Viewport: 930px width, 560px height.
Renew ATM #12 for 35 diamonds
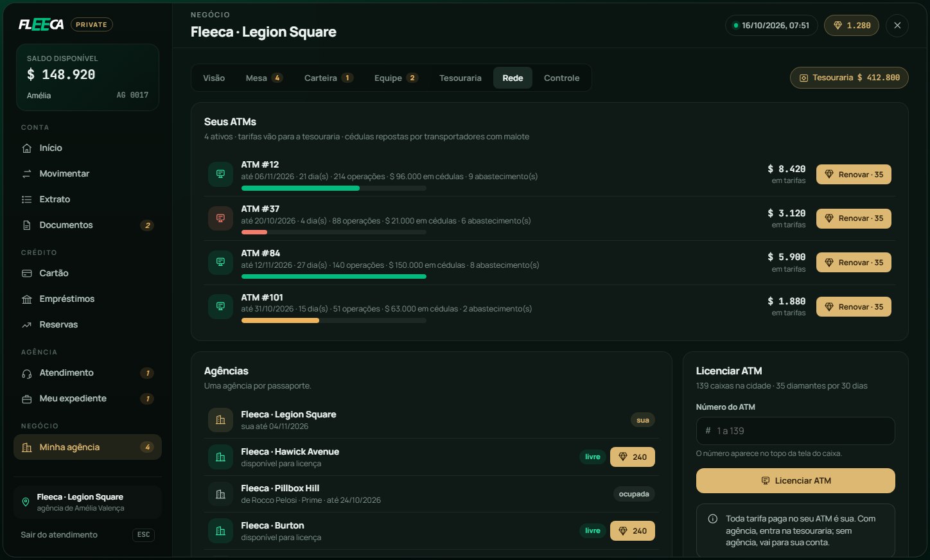click(854, 175)
